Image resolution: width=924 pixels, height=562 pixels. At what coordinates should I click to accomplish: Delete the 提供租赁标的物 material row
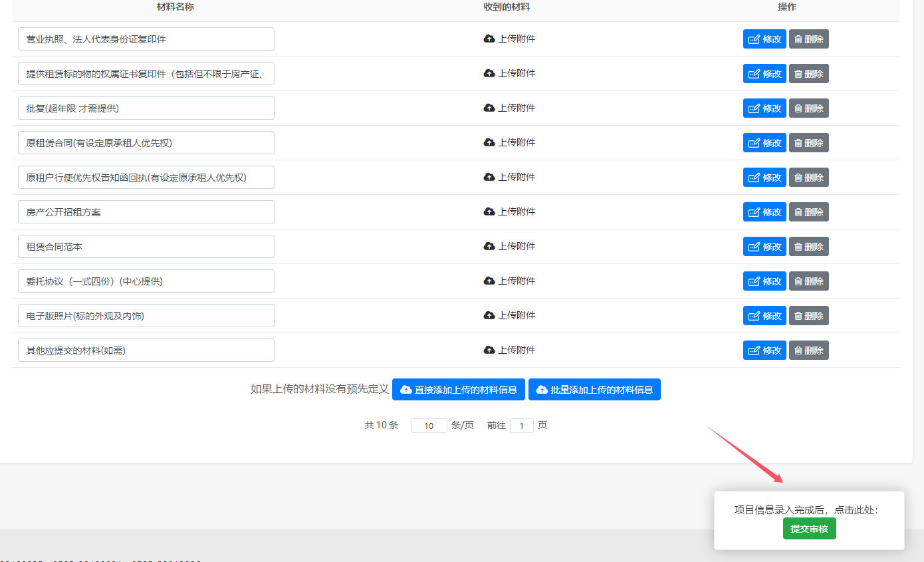click(809, 74)
